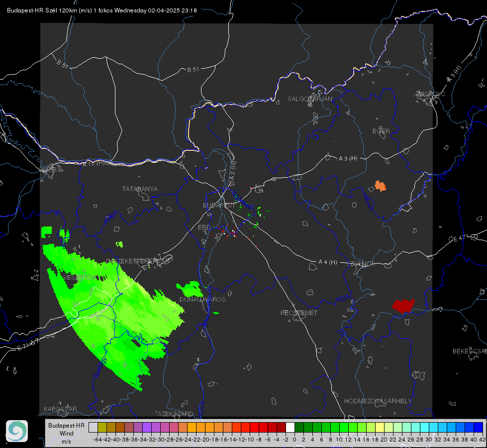Click the Budapest-HR Wind m/s legend title
Screen dimensions: 487x448
(66, 434)
